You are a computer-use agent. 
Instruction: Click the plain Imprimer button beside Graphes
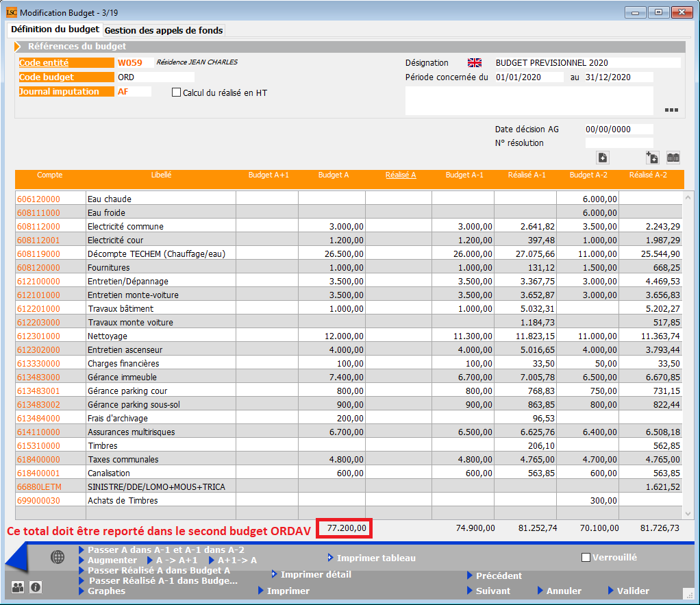288,591
